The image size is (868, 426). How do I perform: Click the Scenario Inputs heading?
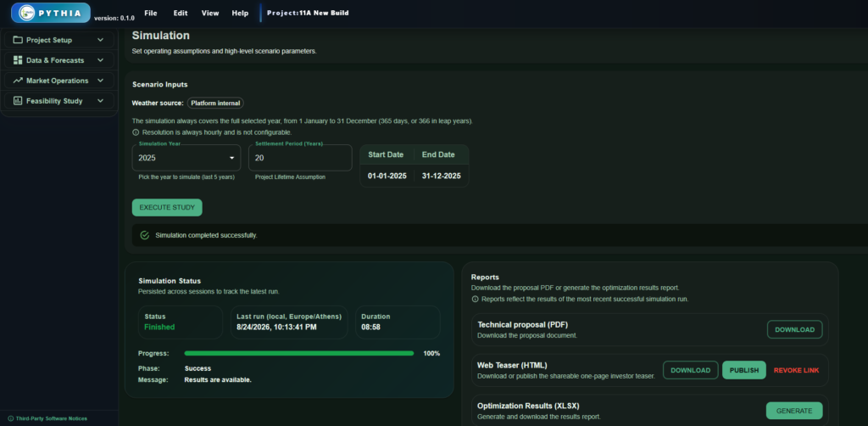point(160,85)
